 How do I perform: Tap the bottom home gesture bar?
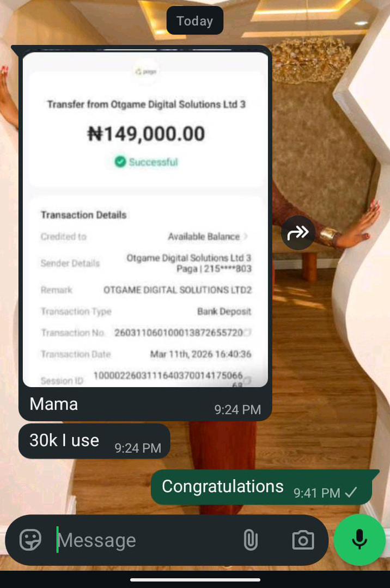195,580
